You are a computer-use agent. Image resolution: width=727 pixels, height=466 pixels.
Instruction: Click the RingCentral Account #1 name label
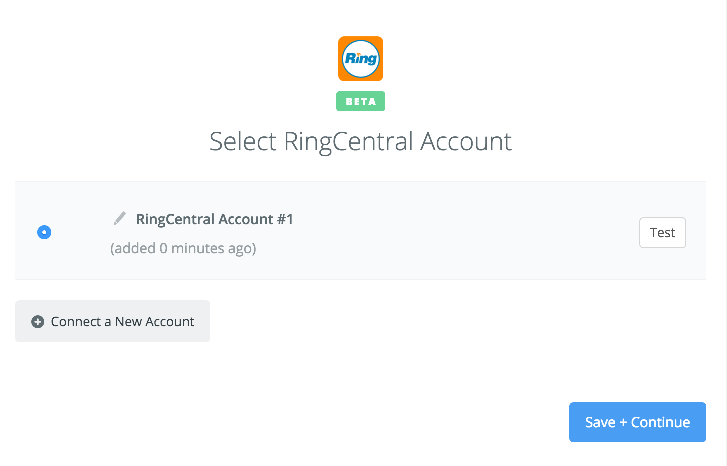[214, 219]
